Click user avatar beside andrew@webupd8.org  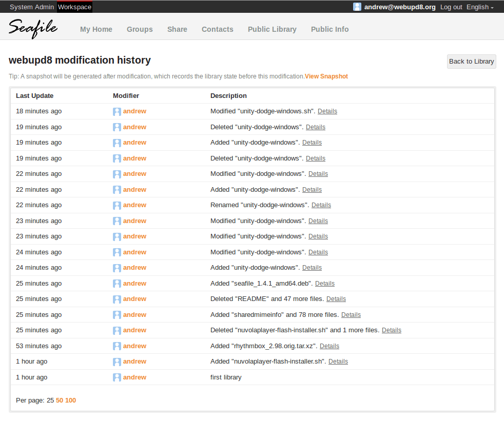357,7
